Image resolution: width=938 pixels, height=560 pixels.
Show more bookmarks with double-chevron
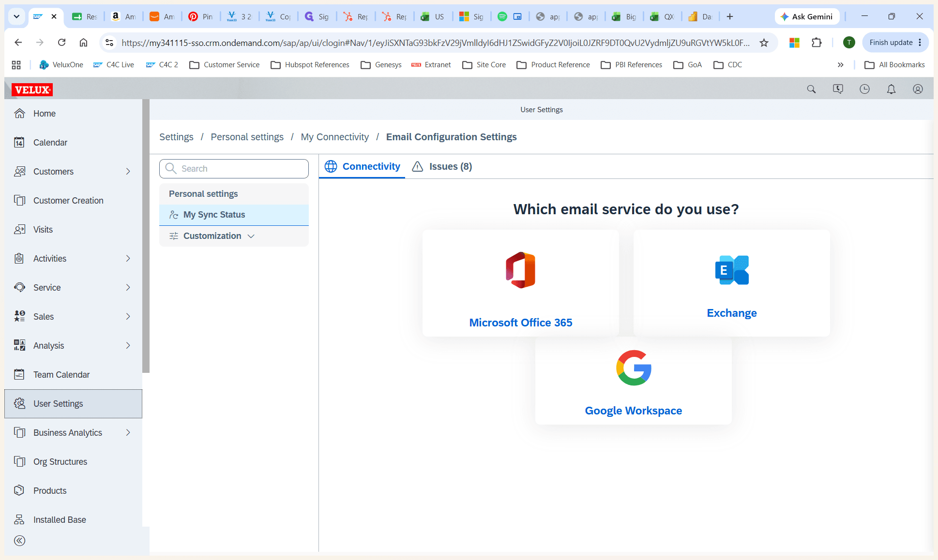point(841,65)
